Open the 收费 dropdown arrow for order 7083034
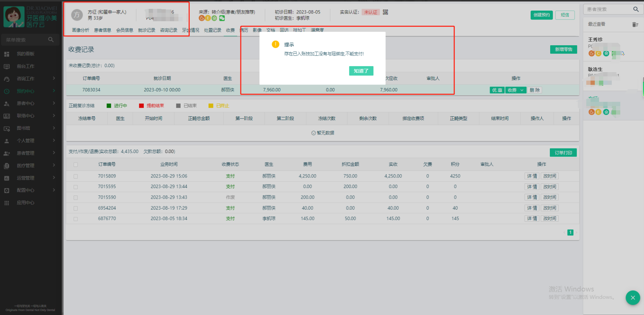The image size is (644, 315). point(522,90)
